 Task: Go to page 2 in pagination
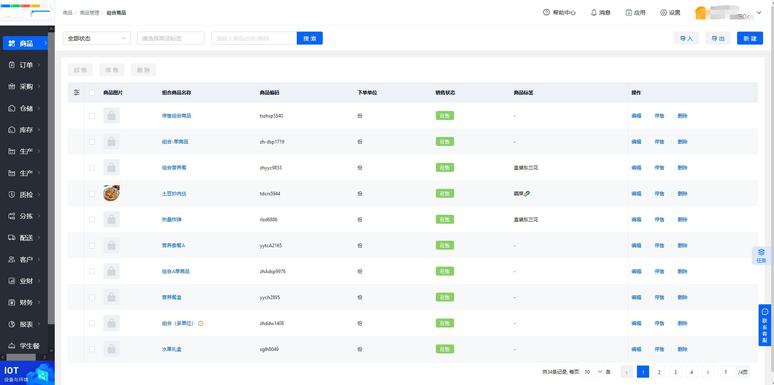pos(659,372)
